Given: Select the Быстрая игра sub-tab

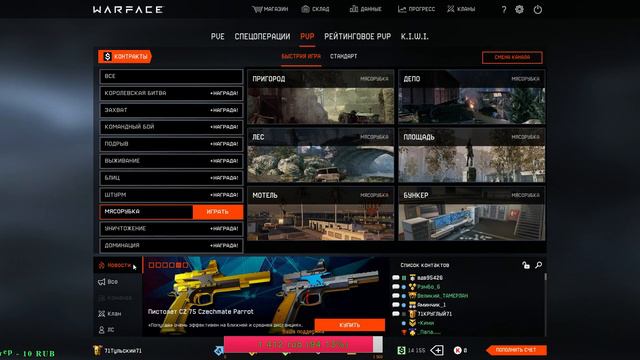Looking at the screenshot, I should (301, 57).
